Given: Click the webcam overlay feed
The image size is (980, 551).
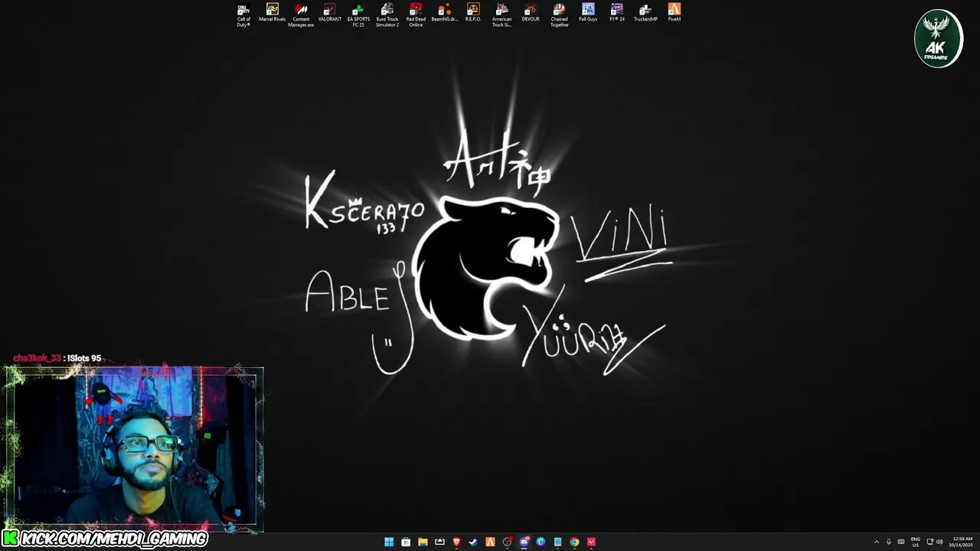Looking at the screenshot, I should tap(134, 449).
